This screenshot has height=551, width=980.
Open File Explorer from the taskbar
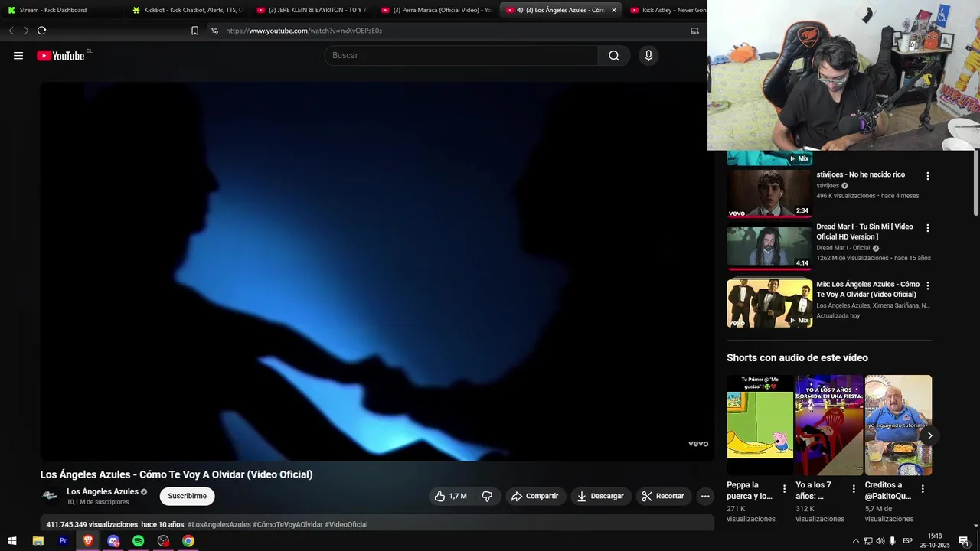click(x=38, y=541)
